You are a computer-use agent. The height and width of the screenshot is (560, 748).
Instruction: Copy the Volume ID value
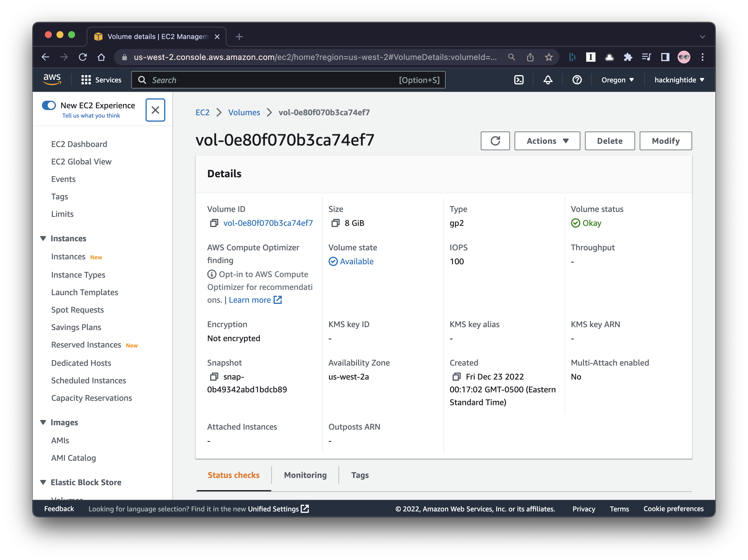[214, 223]
